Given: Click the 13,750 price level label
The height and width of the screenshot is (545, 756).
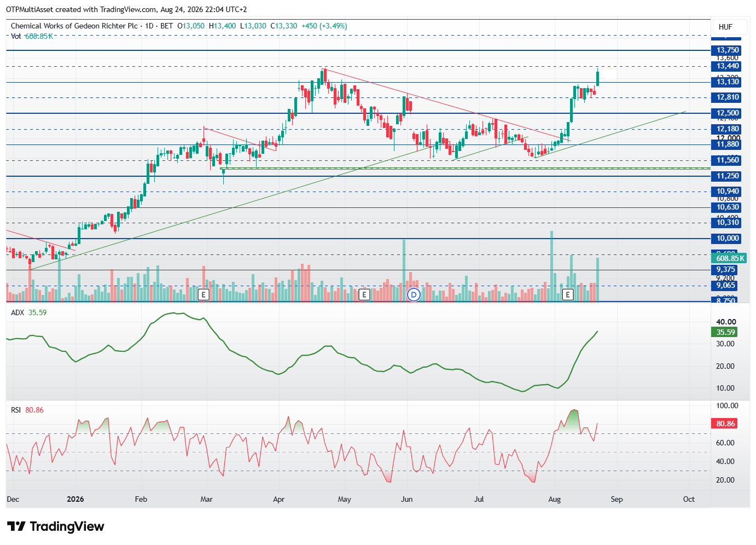Looking at the screenshot, I should (x=728, y=50).
